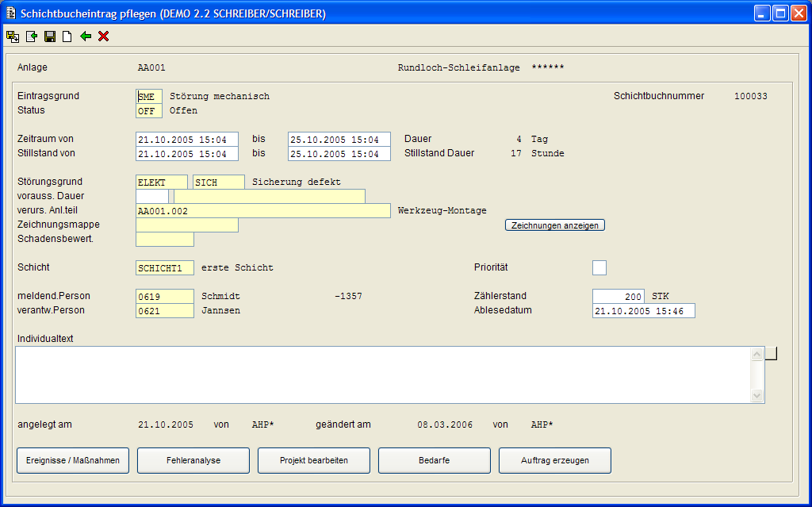
Task: Click the Schichtbuchnummer value 100033
Action: [x=750, y=97]
